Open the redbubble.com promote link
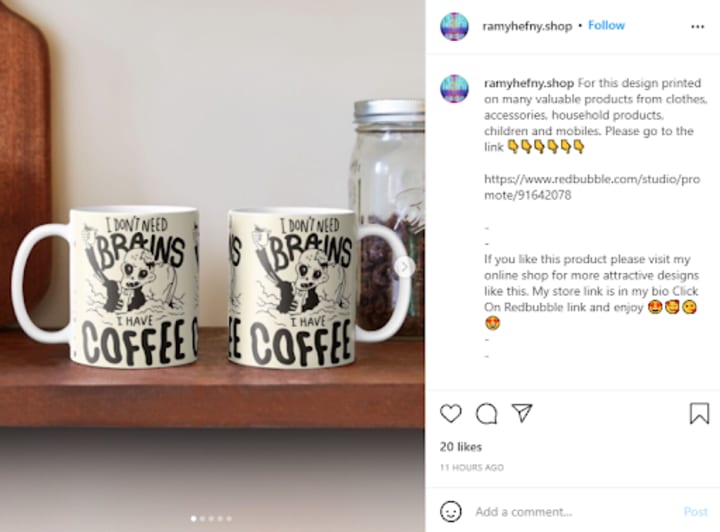The width and height of the screenshot is (720, 532). [x=592, y=187]
